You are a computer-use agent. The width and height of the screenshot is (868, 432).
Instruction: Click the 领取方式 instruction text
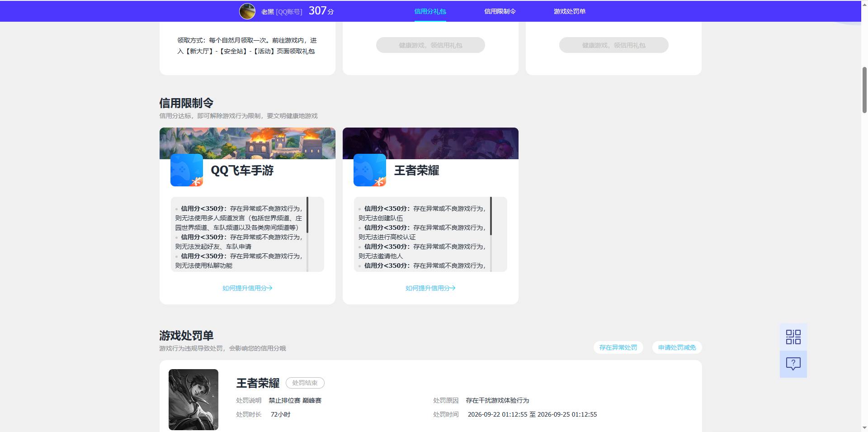pyautogui.click(x=247, y=46)
